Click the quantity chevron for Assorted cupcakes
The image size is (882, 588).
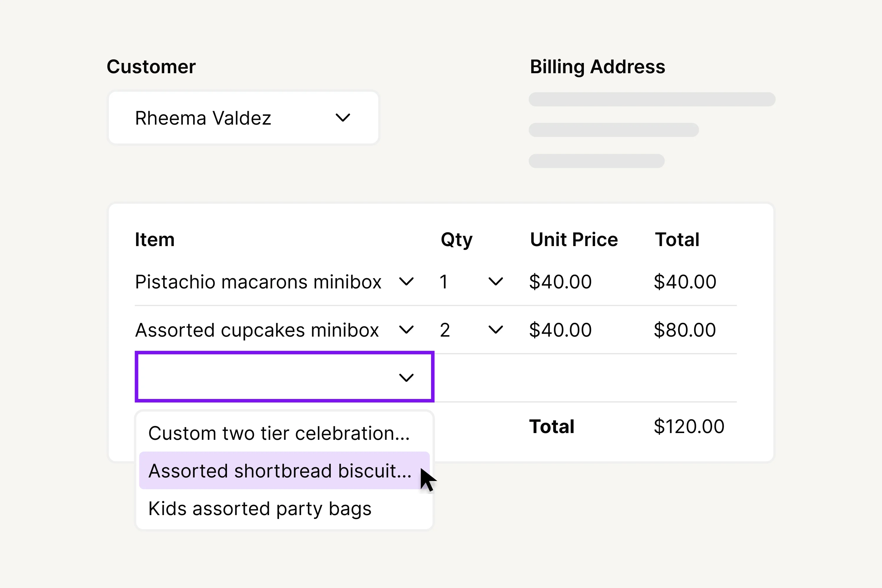(x=496, y=330)
